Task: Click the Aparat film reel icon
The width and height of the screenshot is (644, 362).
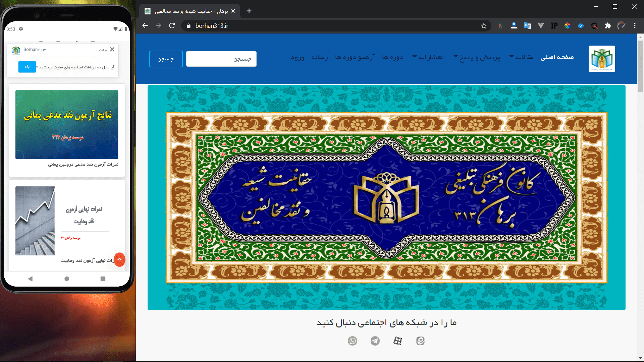Action: click(398, 341)
